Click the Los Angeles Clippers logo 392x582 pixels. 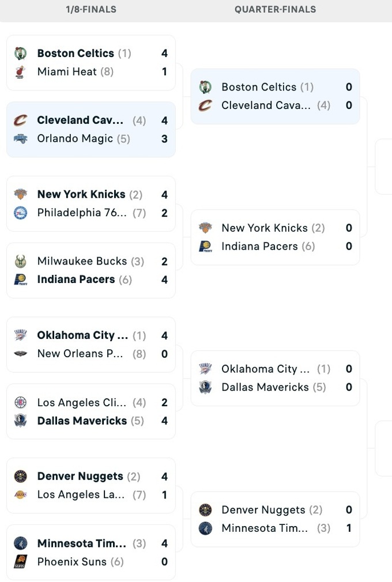21,403
